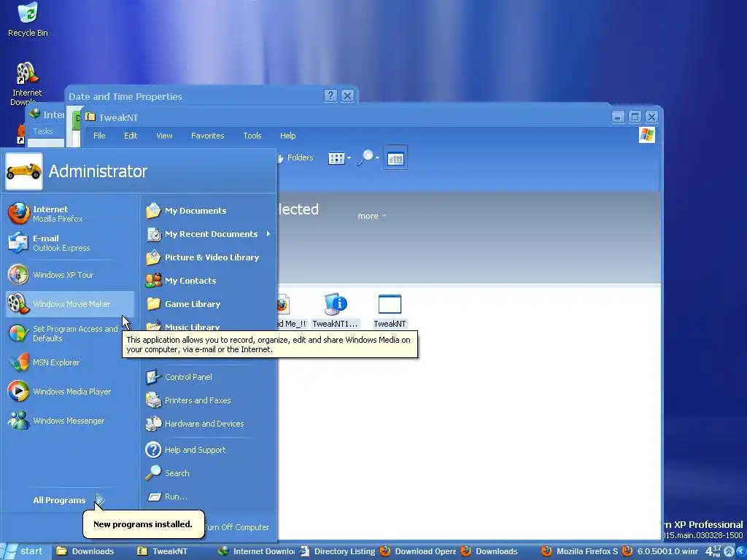Switch to Directory Listing taskbar button
Screen dimensions: 747x560
[337, 551]
